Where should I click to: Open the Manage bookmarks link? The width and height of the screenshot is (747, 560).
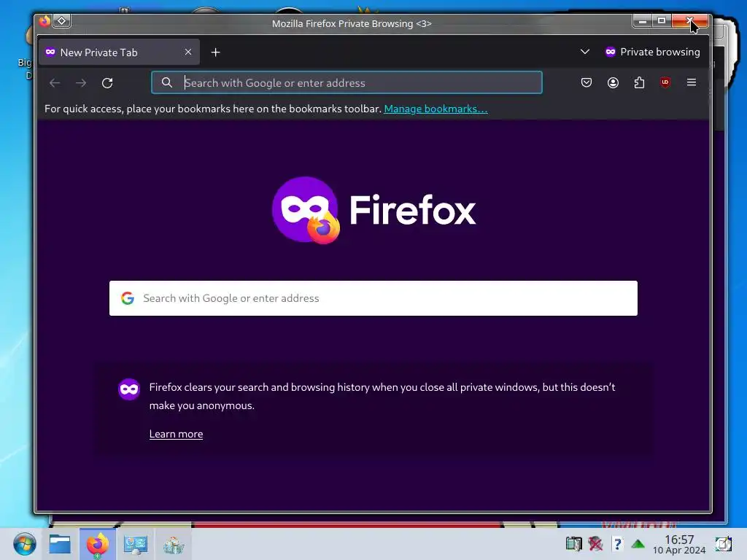click(x=436, y=109)
